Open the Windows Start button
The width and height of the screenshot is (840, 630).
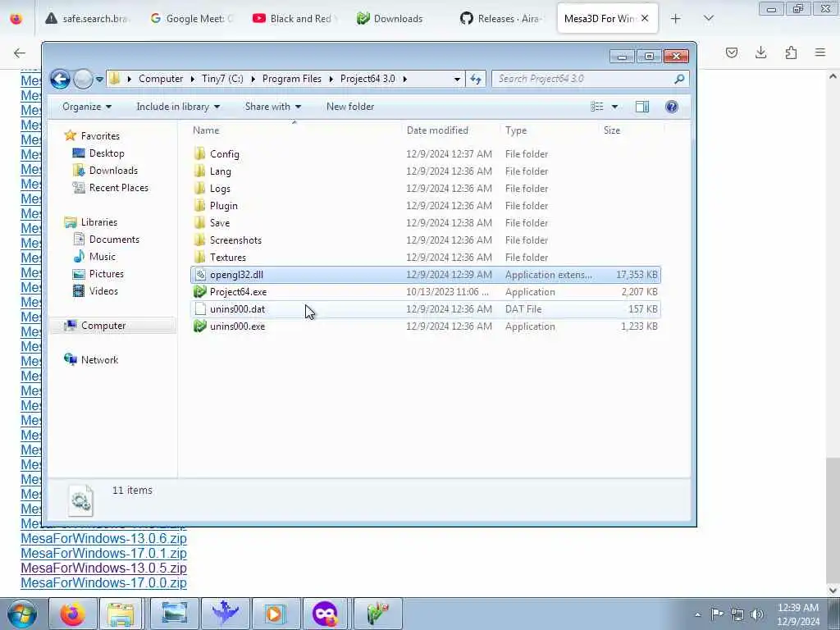[x=22, y=614]
